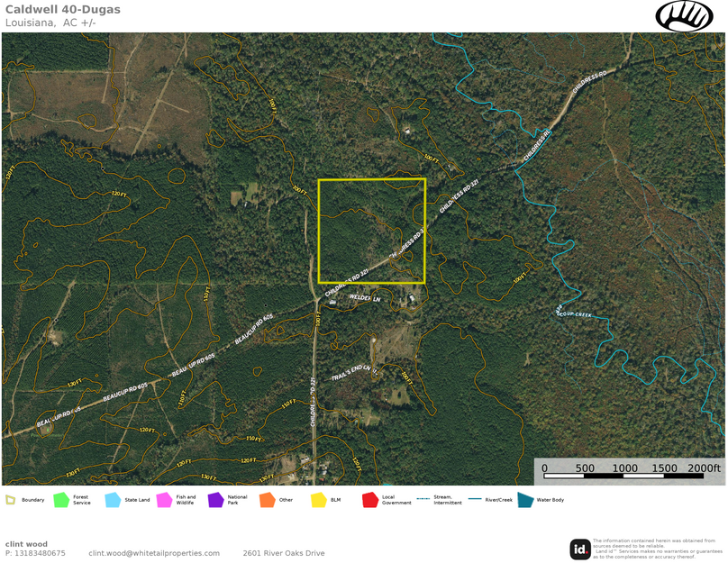Click the map scale bar
This screenshot has height=563, width=728.
click(630, 468)
